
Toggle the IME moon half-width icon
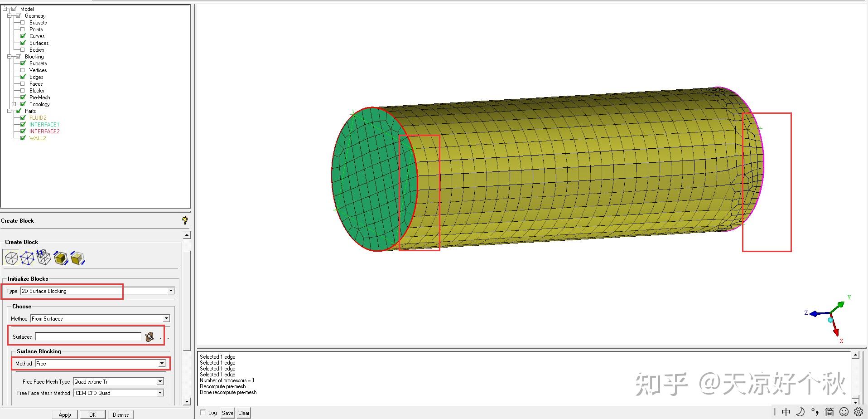[x=800, y=412]
